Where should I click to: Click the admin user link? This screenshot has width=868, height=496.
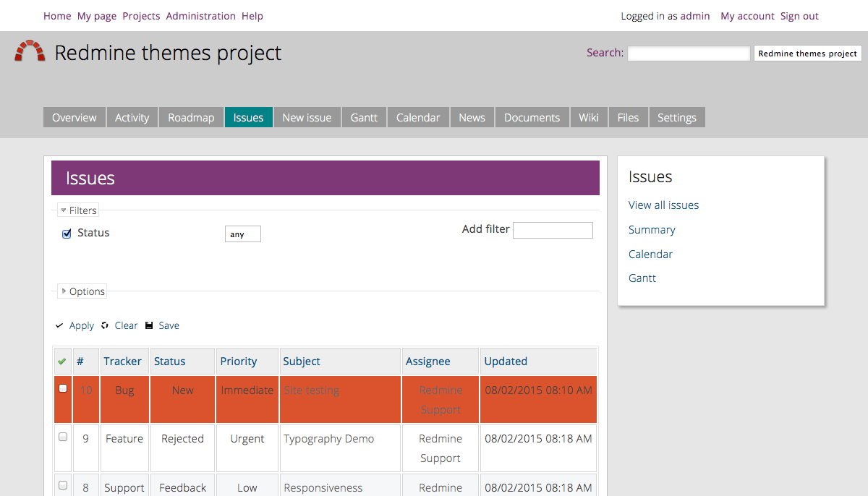[x=695, y=16]
